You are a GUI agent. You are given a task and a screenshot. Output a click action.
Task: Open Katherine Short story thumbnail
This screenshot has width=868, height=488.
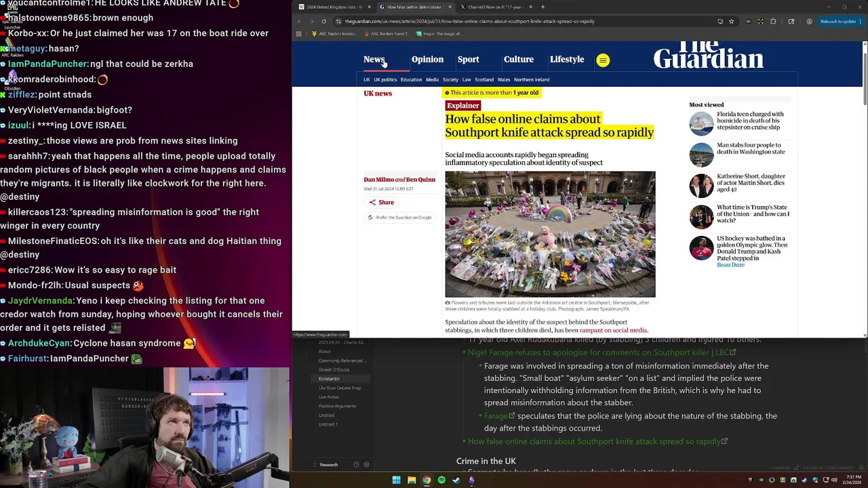(x=701, y=186)
